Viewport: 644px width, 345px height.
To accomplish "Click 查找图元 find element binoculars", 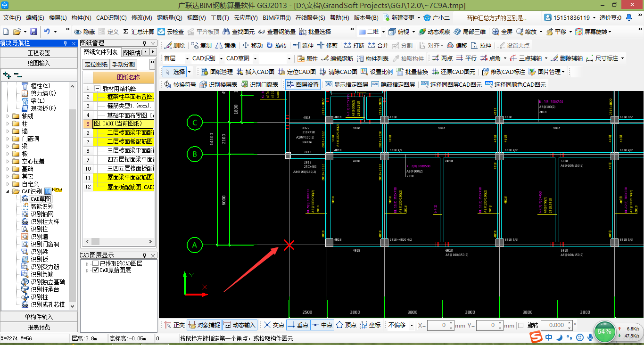I will point(238,32).
